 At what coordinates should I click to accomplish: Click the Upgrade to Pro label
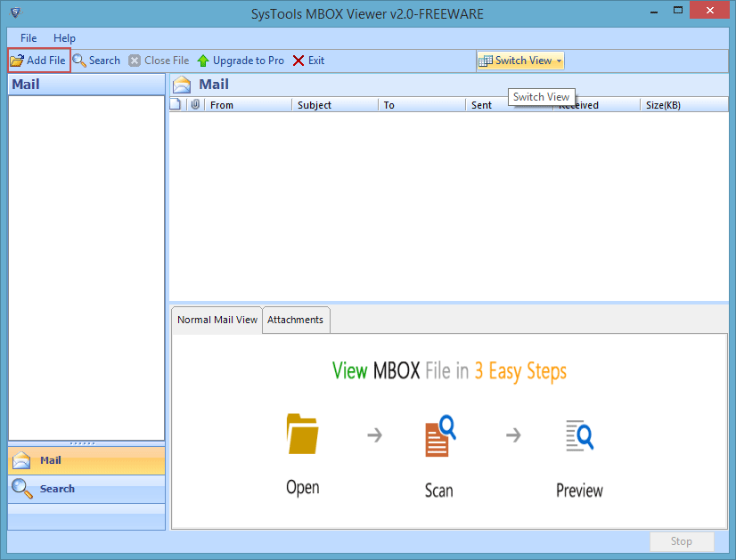[249, 61]
